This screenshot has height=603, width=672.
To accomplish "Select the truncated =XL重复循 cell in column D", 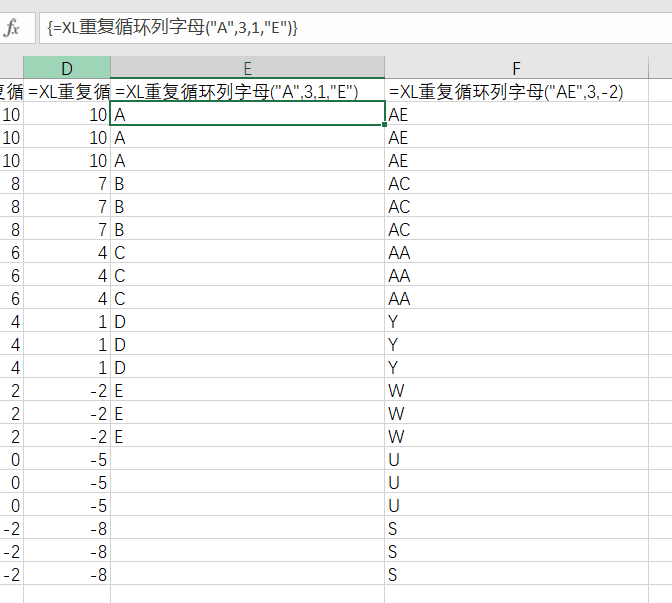I will tap(67, 92).
